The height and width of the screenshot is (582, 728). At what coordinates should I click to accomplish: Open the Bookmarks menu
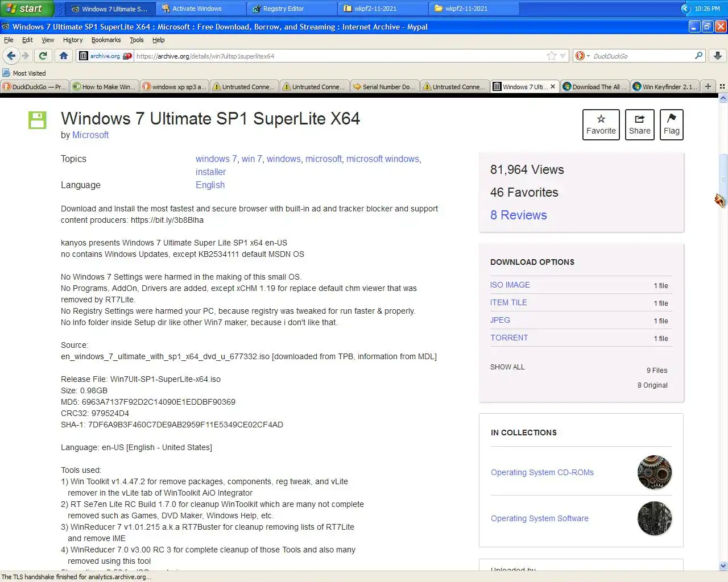pos(106,40)
